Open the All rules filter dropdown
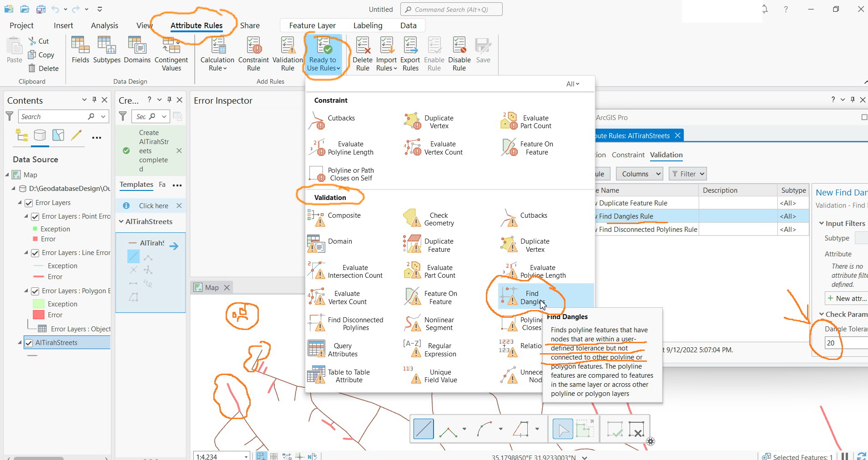868x460 pixels. click(x=572, y=84)
